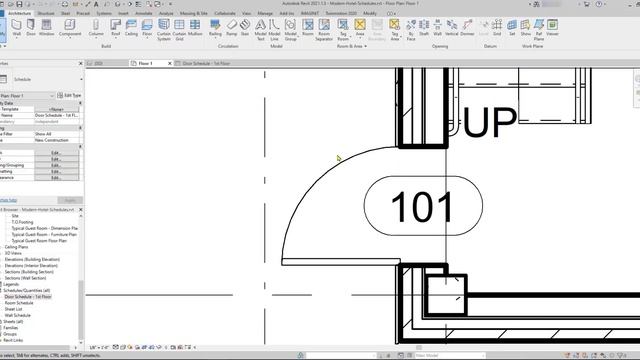Image resolution: width=640 pixels, height=360 pixels.
Task: Open the Component tool
Action: [70, 27]
